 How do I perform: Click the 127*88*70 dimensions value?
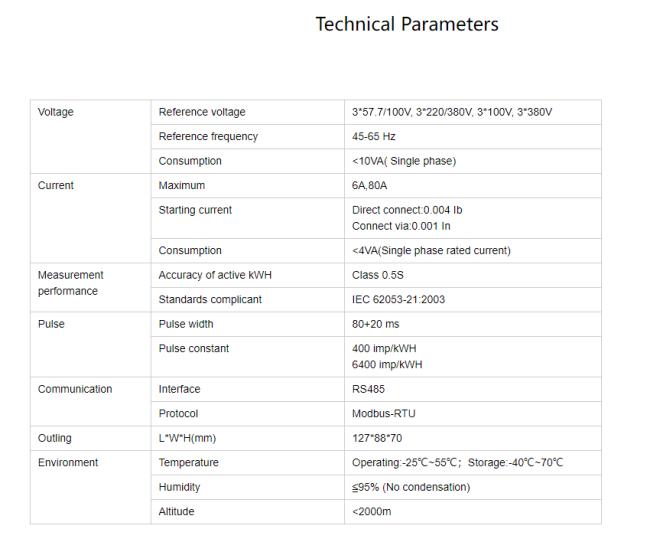click(x=377, y=438)
